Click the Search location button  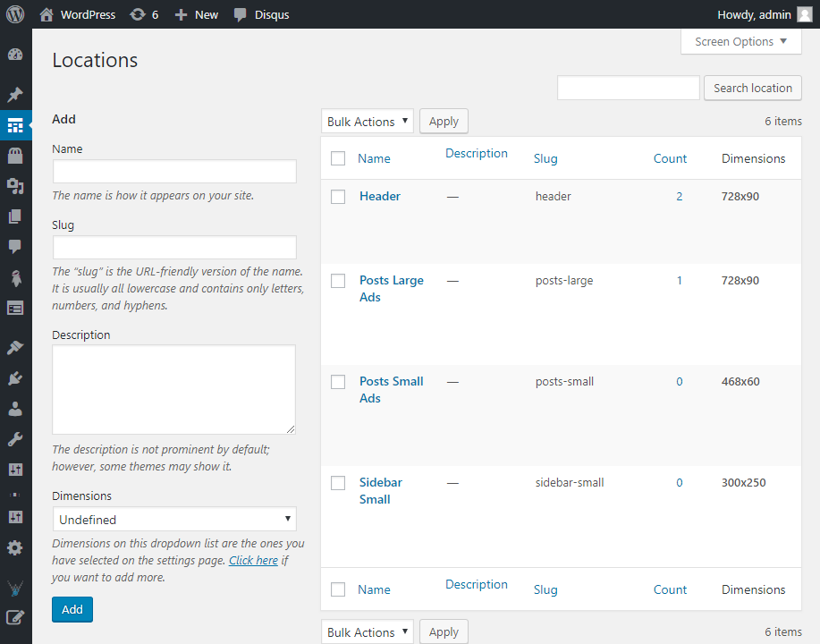(753, 88)
